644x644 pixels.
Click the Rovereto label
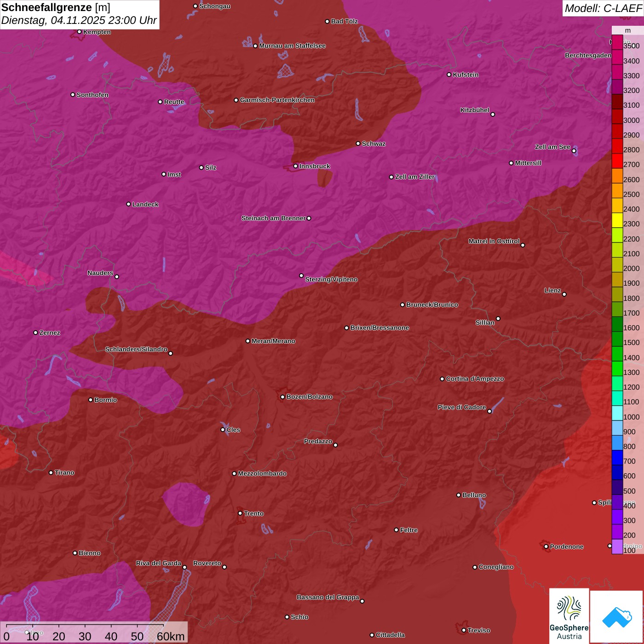pos(207,563)
